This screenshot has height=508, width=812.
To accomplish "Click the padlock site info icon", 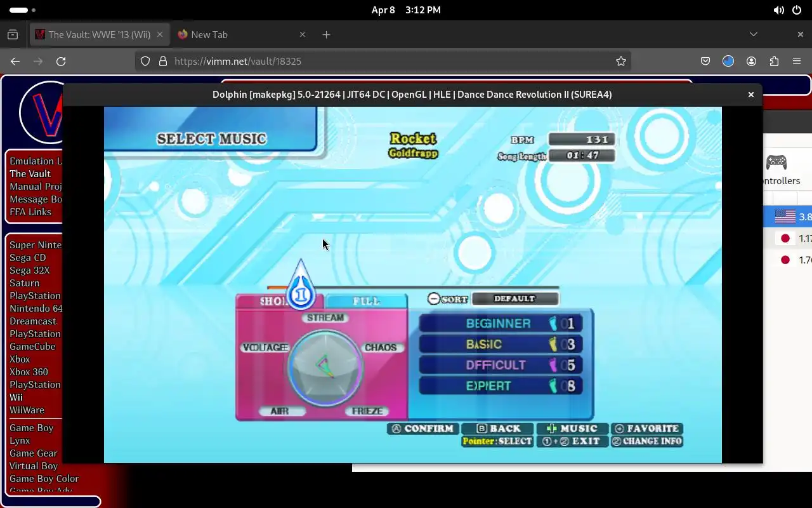I will (x=163, y=61).
